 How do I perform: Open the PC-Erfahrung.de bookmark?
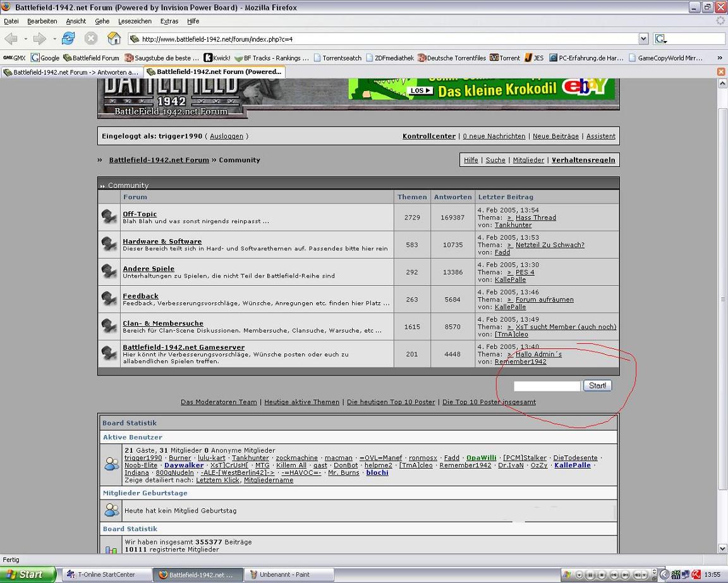(586, 58)
